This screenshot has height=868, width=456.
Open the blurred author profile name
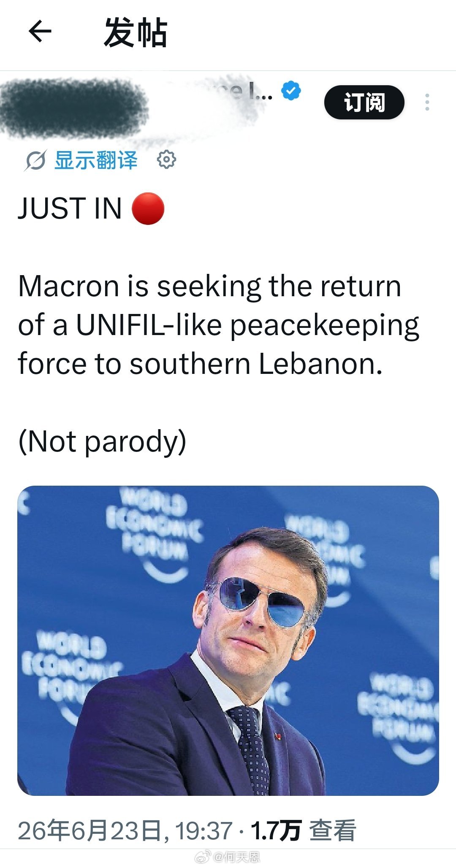tap(74, 108)
